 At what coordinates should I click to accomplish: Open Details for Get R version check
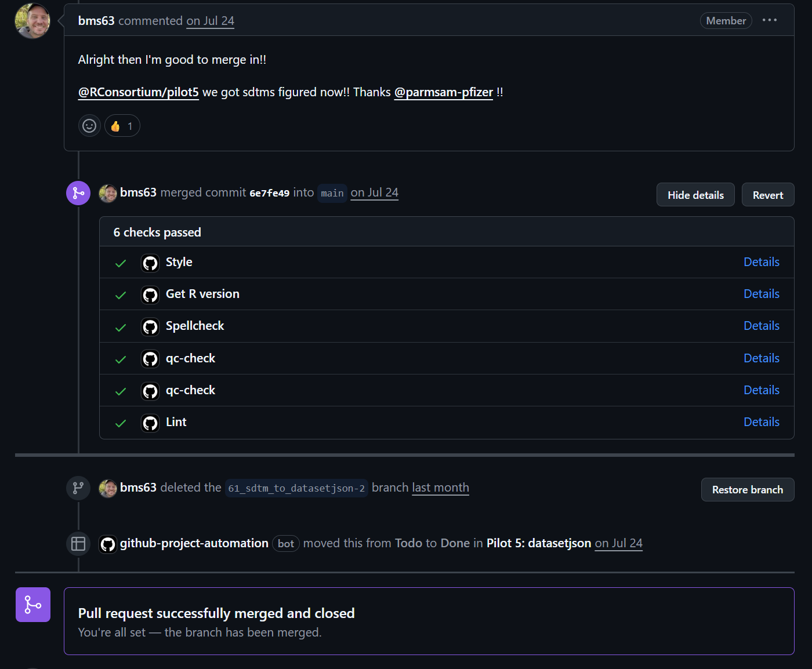point(762,294)
